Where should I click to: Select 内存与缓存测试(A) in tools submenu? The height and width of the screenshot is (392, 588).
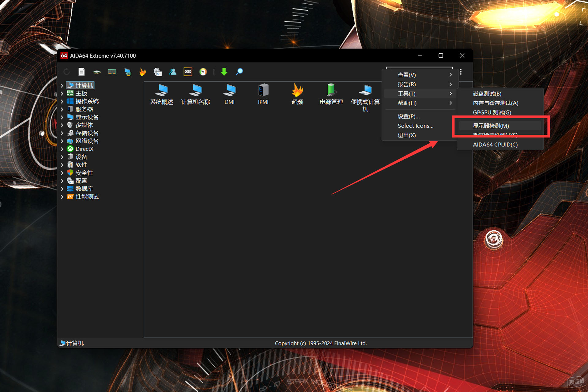500,103
